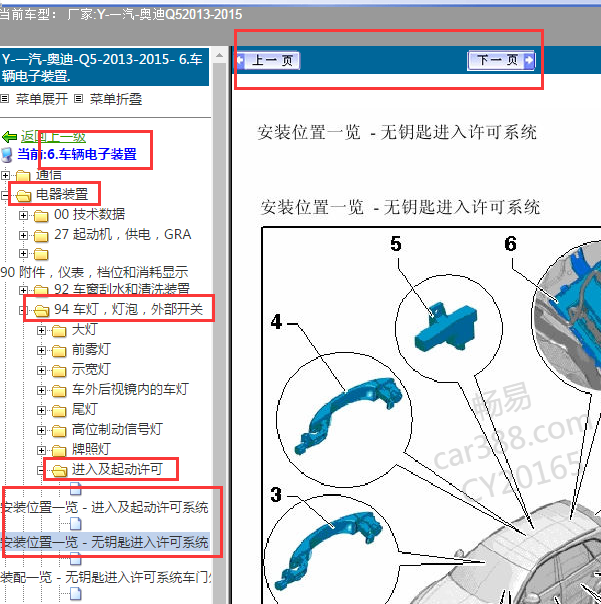Expand the 27 起动机,供电,GRA node
This screenshot has height=604, width=601.
pyautogui.click(x=23, y=235)
